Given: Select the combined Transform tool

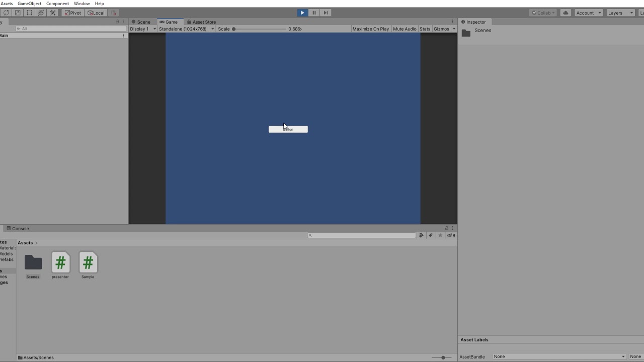Looking at the screenshot, I should [x=41, y=13].
